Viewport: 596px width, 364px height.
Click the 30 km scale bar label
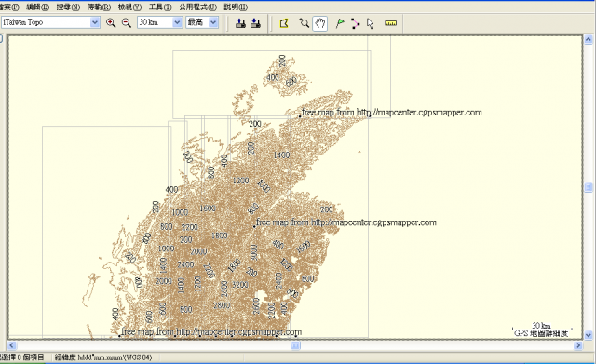541,325
